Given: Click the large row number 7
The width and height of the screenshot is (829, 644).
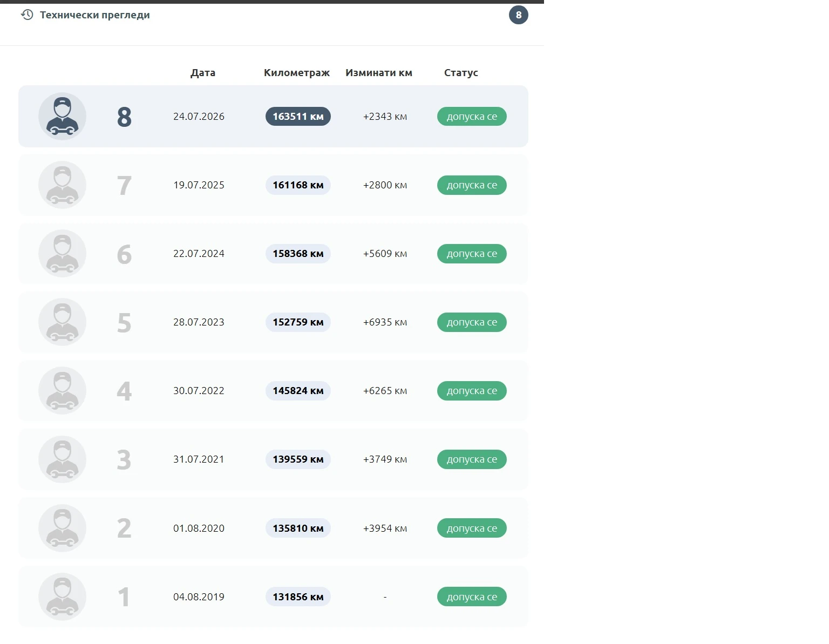Looking at the screenshot, I should tap(124, 185).
